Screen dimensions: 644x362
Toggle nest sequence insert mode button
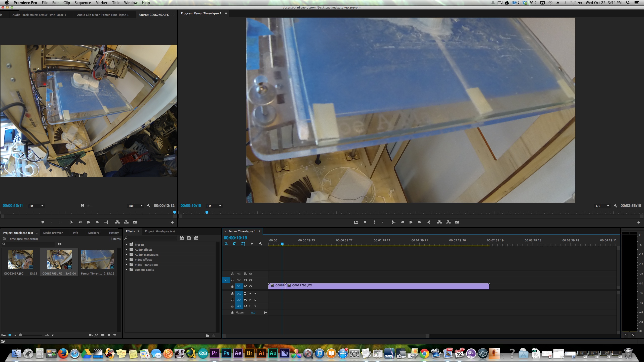[x=226, y=244]
